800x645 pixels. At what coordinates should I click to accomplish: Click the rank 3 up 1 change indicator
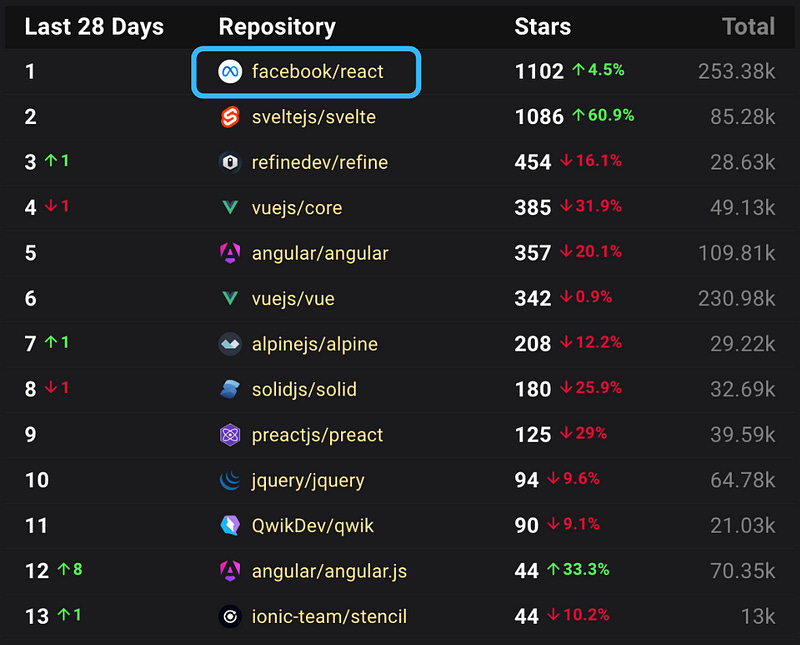coord(57,161)
